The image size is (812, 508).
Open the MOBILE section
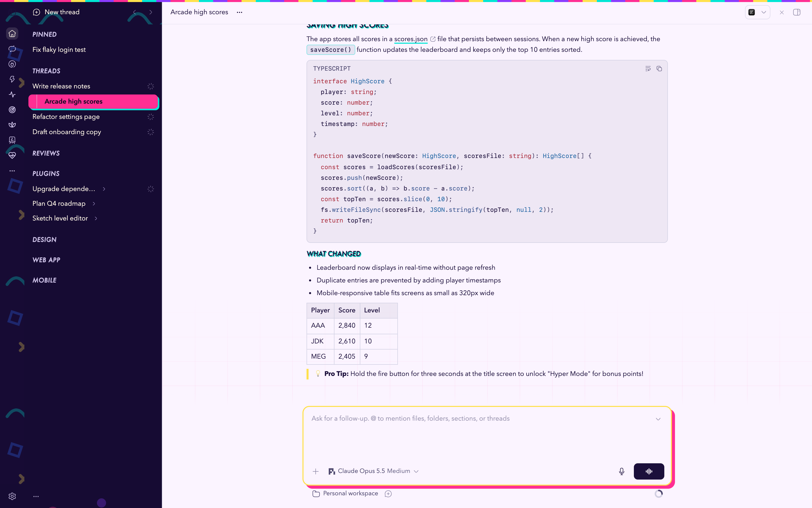tap(44, 280)
